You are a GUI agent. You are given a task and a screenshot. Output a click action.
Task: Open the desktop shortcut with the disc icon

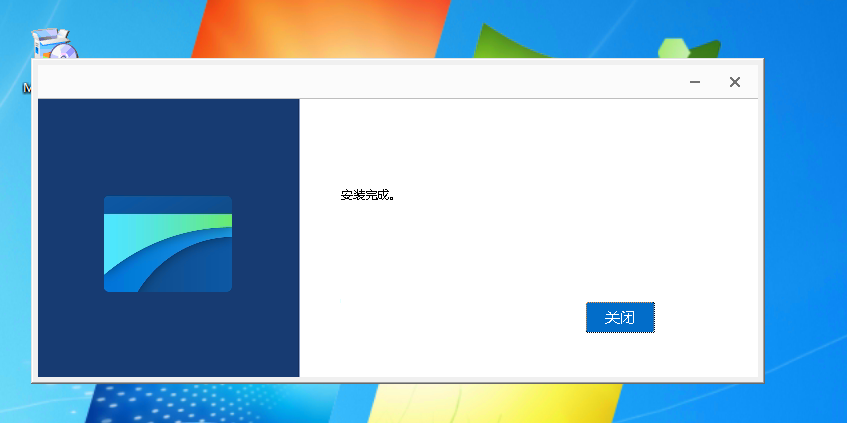coord(54,43)
